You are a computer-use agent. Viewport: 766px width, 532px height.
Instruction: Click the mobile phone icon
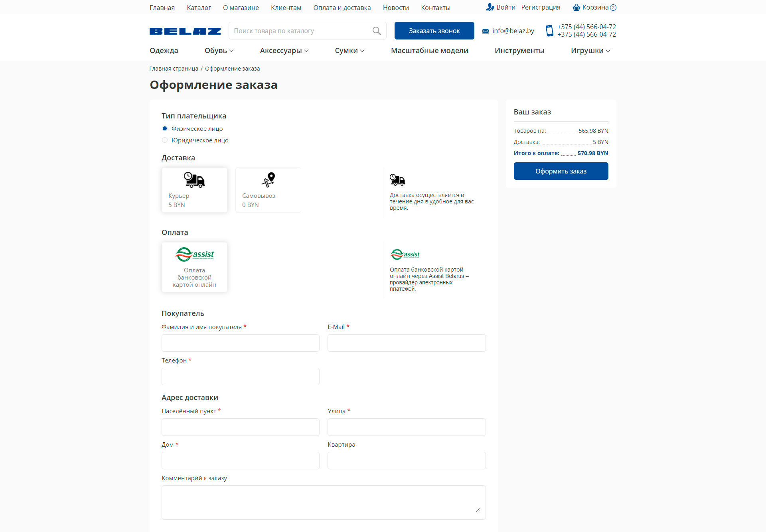(549, 31)
